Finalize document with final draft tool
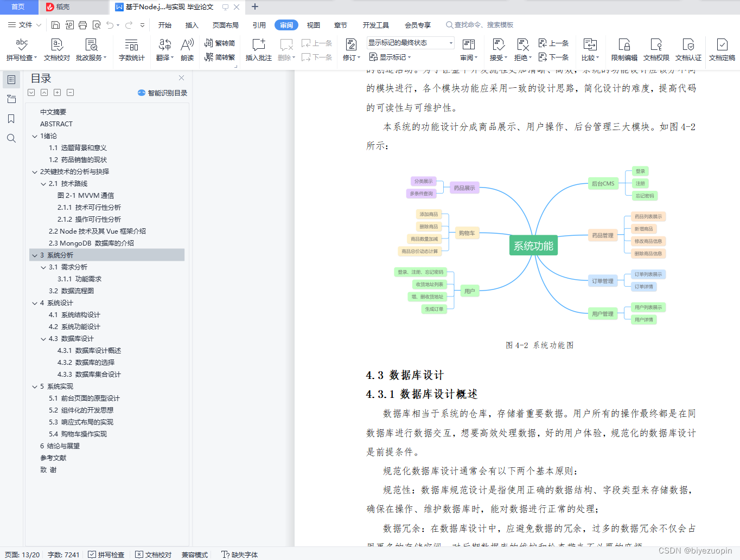 tap(722, 49)
